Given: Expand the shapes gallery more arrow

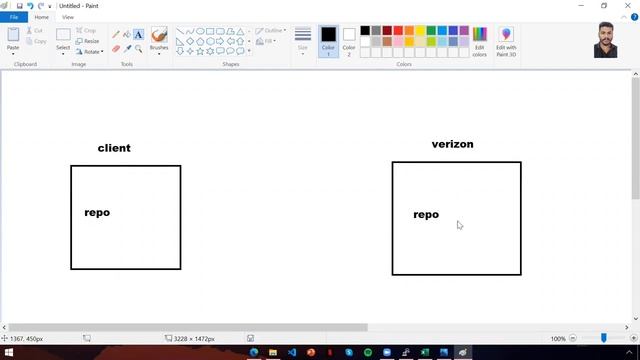Looking at the screenshot, I should 249,51.
